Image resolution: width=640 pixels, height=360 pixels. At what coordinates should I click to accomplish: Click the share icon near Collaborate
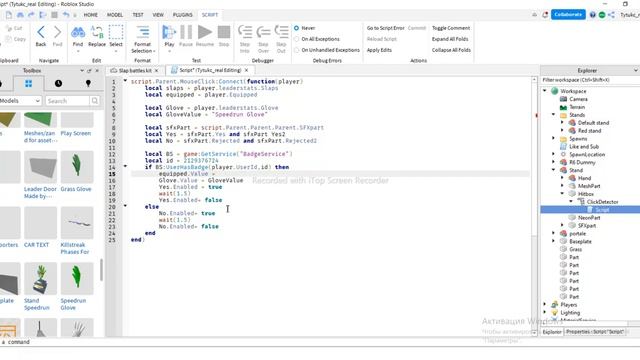[x=611, y=15]
